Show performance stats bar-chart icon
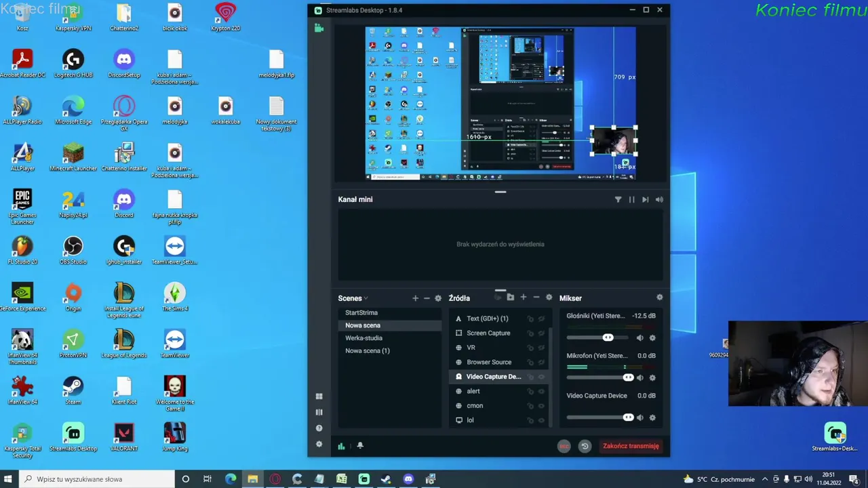 [341, 446]
